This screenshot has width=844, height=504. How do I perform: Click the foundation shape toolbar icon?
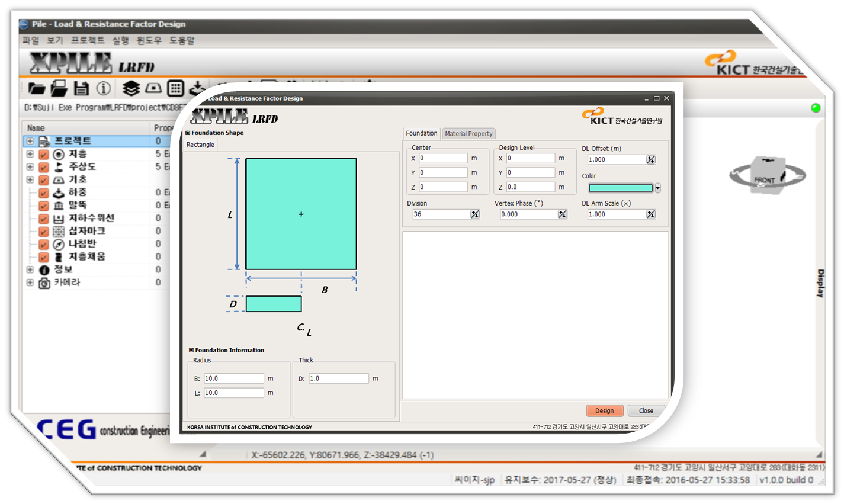click(153, 89)
